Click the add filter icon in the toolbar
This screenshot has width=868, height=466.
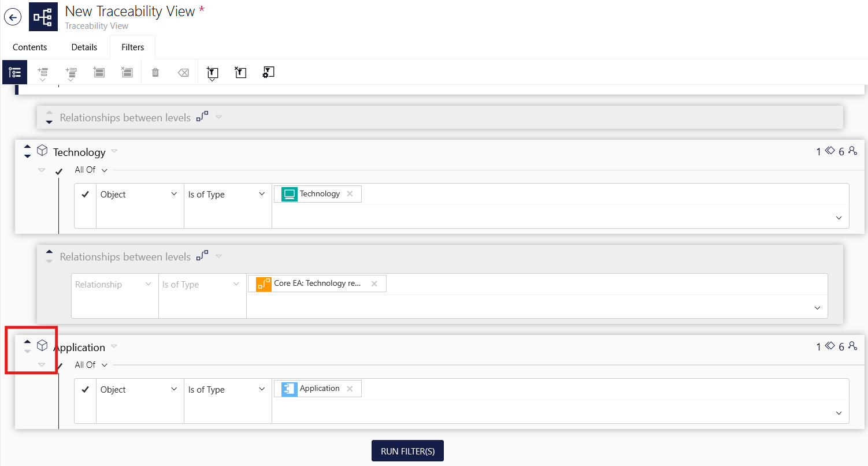[x=213, y=73]
